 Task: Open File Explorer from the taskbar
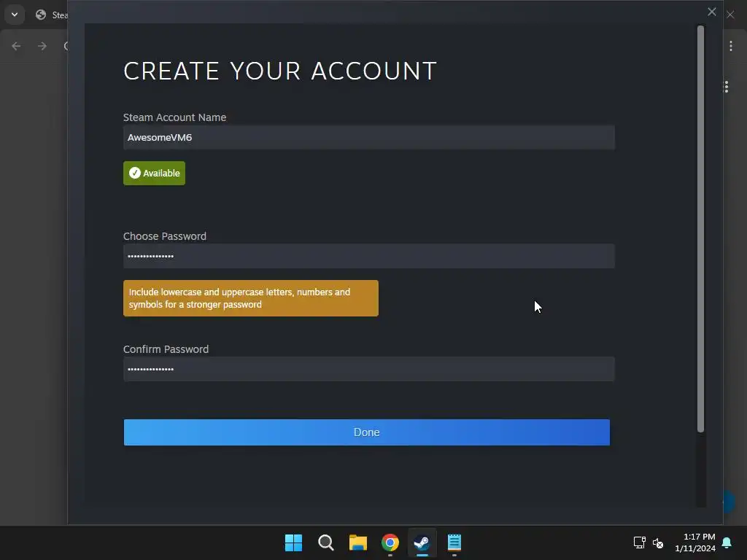pyautogui.click(x=357, y=542)
